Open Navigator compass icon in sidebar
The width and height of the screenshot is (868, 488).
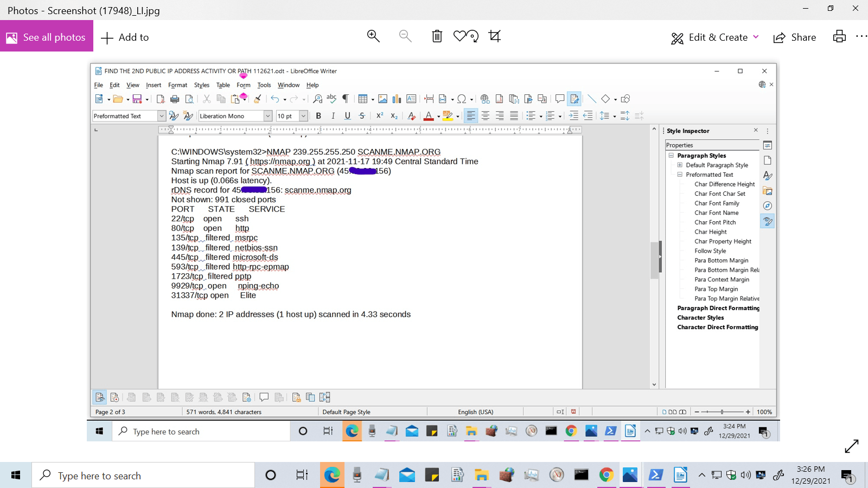pyautogui.click(x=767, y=206)
